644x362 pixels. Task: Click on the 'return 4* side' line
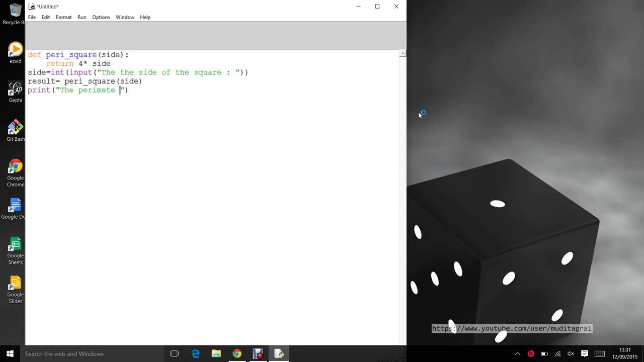(78, 63)
